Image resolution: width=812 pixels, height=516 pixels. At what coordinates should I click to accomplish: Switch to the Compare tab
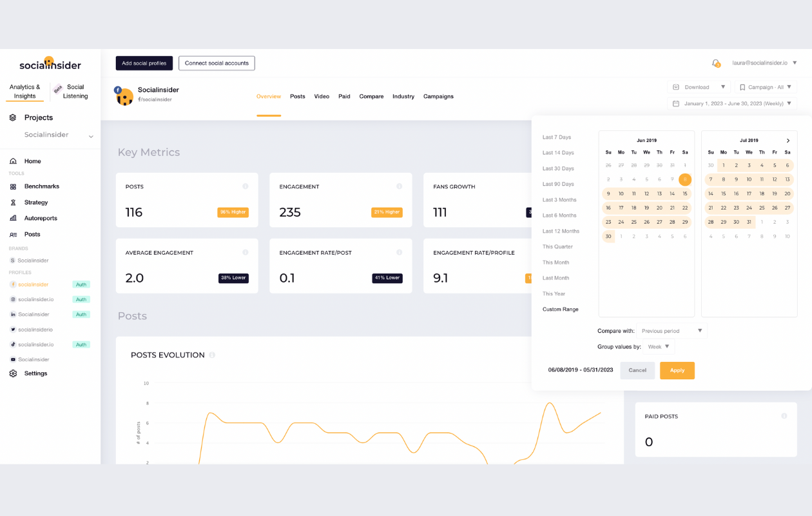pos(371,97)
